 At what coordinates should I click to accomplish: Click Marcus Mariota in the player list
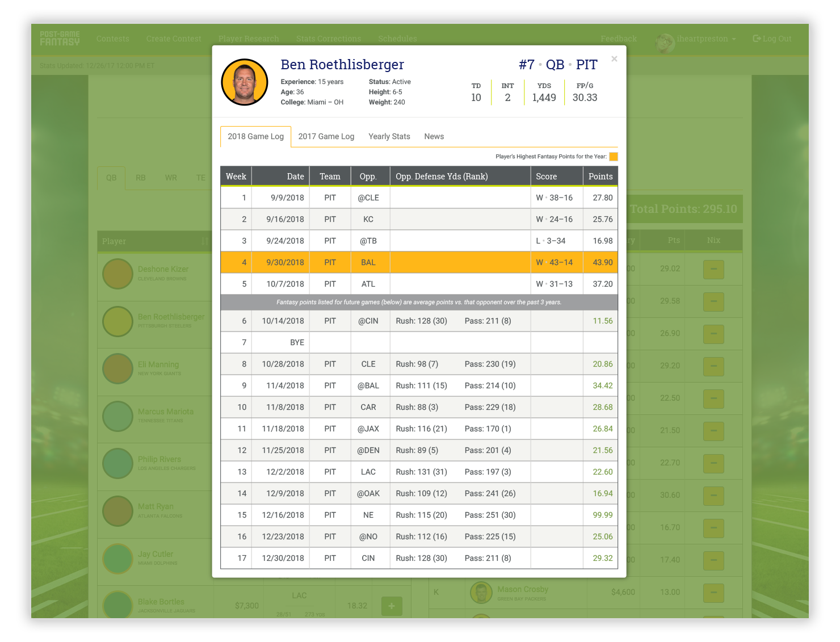tap(166, 412)
